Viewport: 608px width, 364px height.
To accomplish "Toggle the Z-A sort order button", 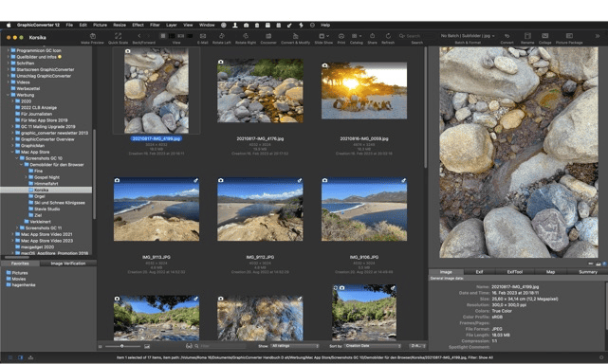I will coord(417,346).
